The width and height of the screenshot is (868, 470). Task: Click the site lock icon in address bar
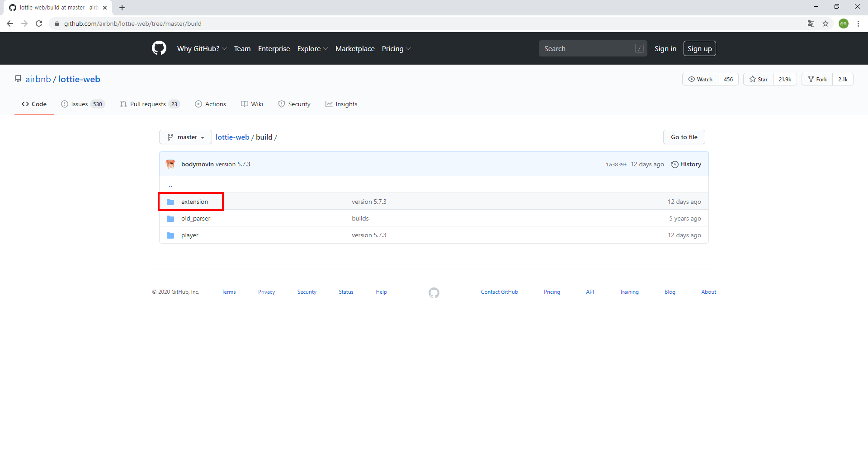point(57,23)
